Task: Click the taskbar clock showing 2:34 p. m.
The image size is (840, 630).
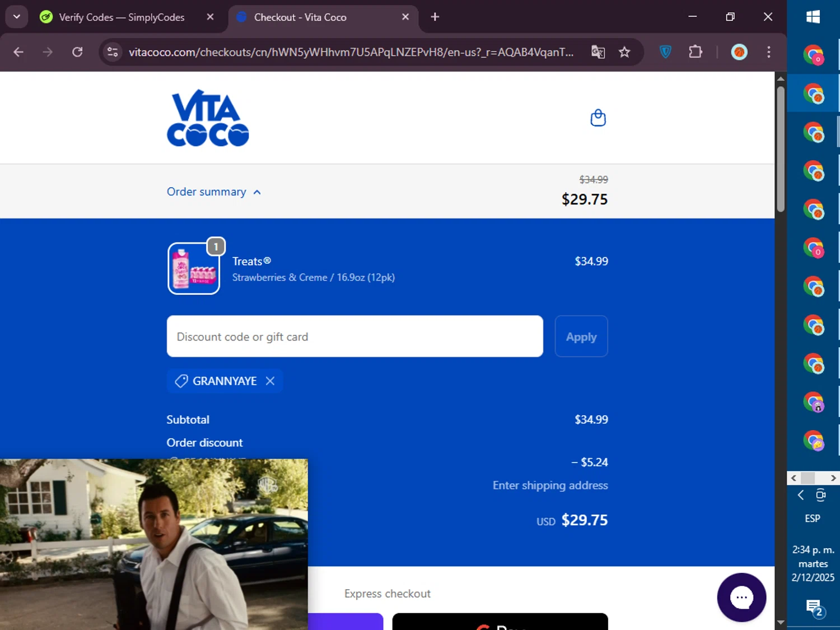Action: pos(813,563)
